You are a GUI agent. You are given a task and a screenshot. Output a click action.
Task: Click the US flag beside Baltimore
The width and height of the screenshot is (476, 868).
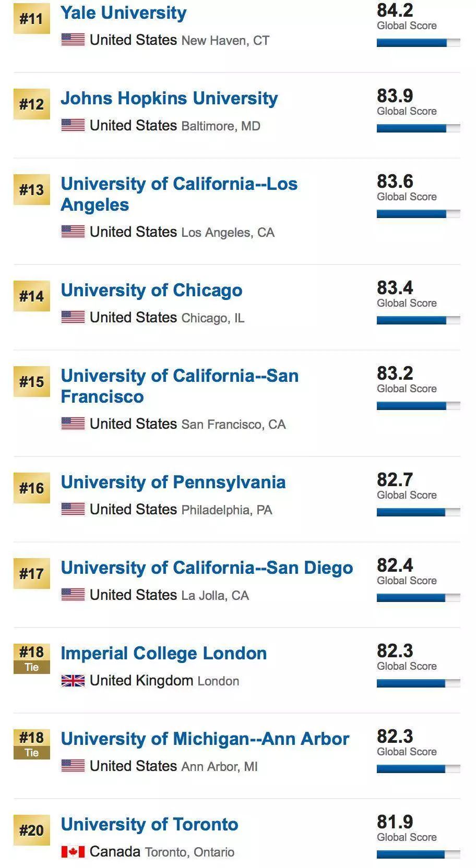coord(73,125)
